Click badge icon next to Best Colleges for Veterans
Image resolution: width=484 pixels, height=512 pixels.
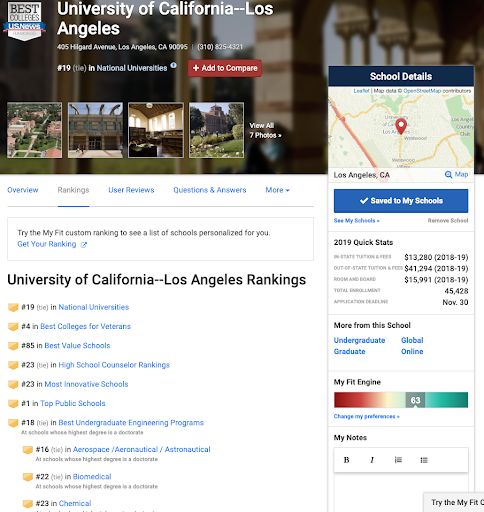pos(13,327)
